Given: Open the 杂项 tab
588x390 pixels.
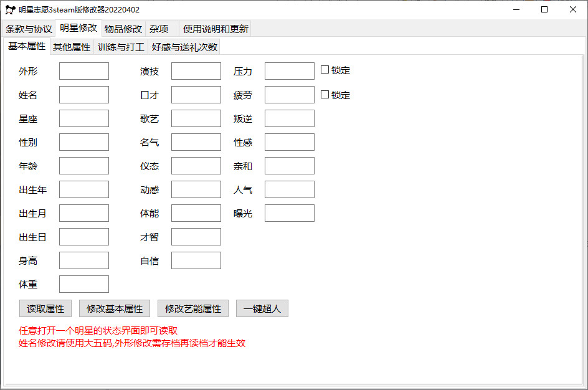Looking at the screenshot, I should coord(159,29).
